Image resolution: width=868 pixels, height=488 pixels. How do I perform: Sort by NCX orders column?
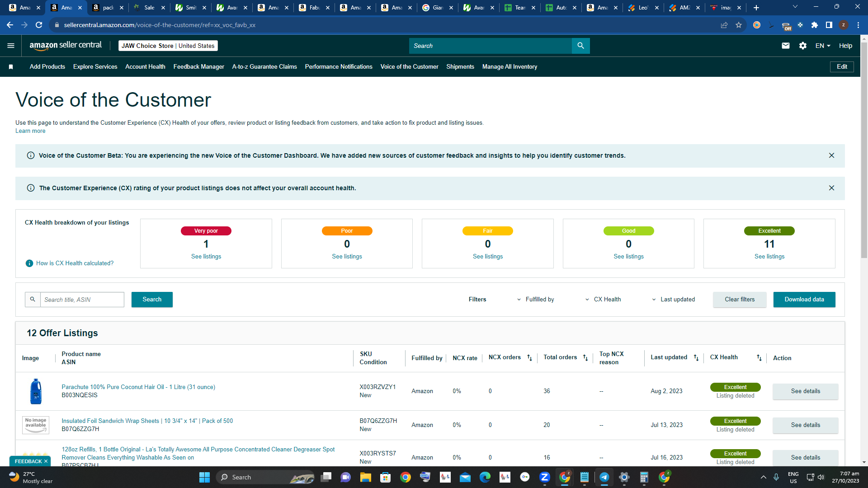coord(530,358)
